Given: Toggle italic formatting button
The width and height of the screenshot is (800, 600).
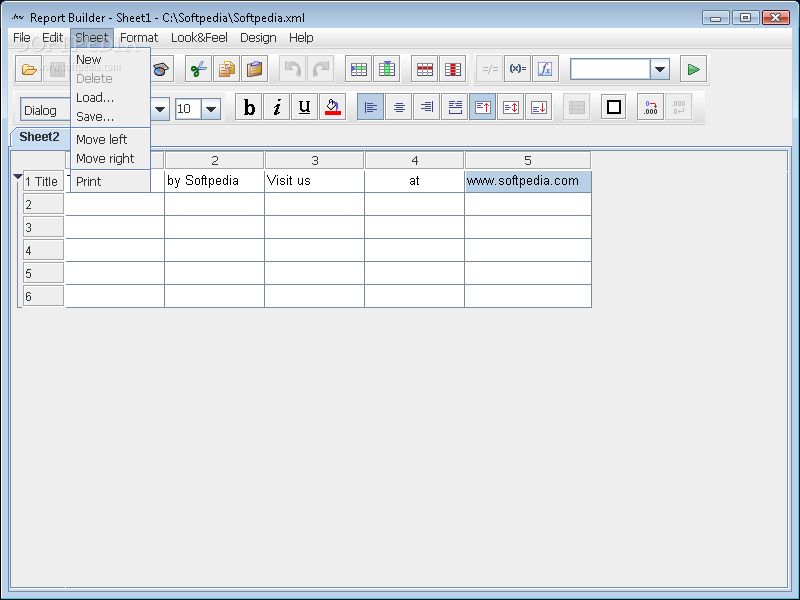Looking at the screenshot, I should (277, 107).
